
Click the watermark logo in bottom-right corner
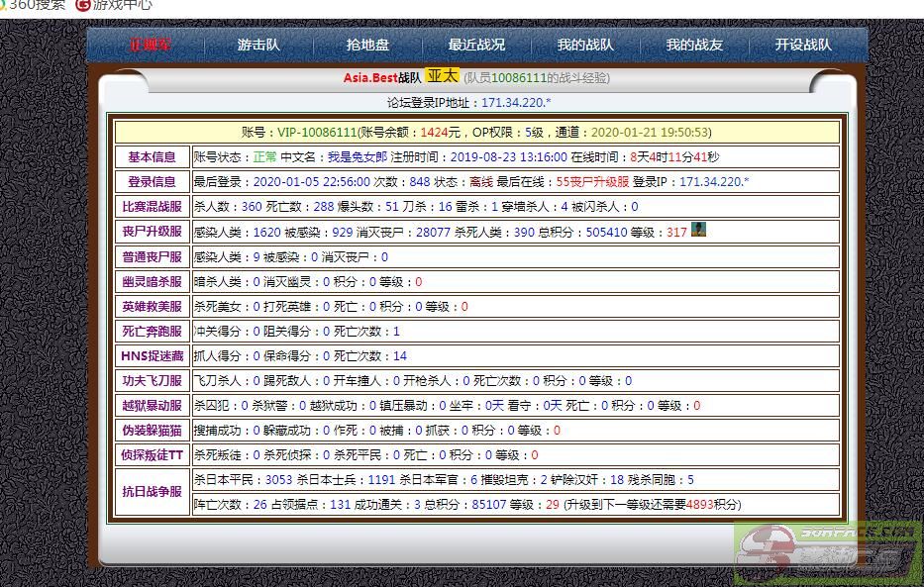point(828,549)
